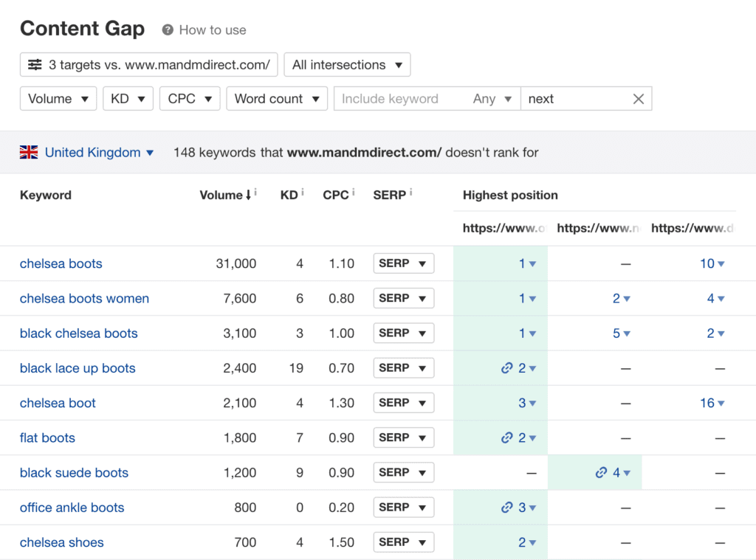
Task: Click the first https://www.o competitor header
Action: [504, 228]
